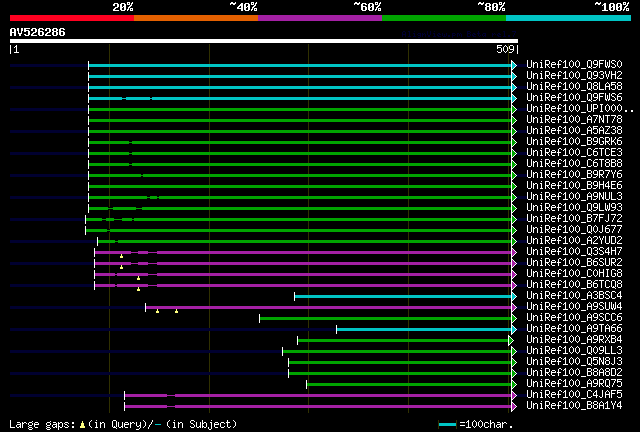Click the purple arrowhead ending the B8A1Y4 bar

514,407
